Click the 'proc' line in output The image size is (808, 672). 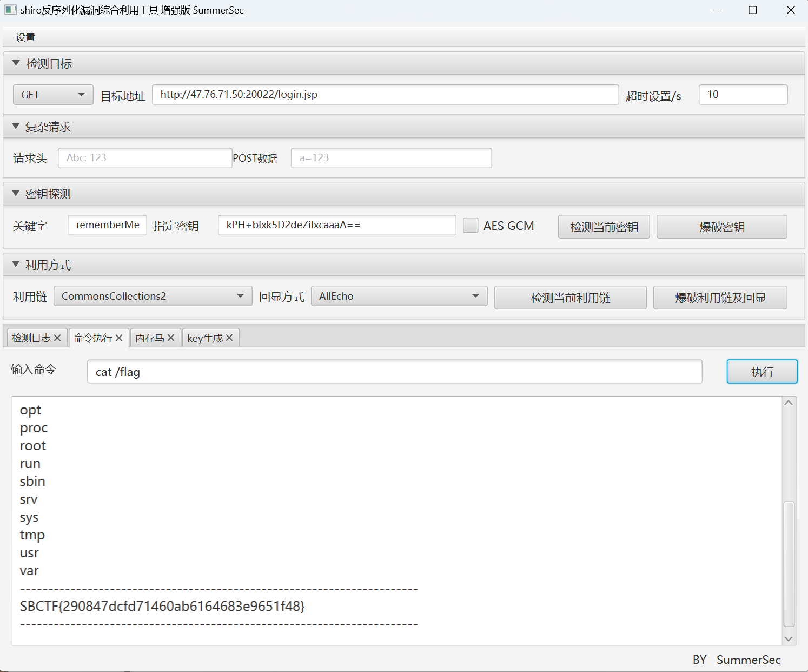(x=34, y=428)
